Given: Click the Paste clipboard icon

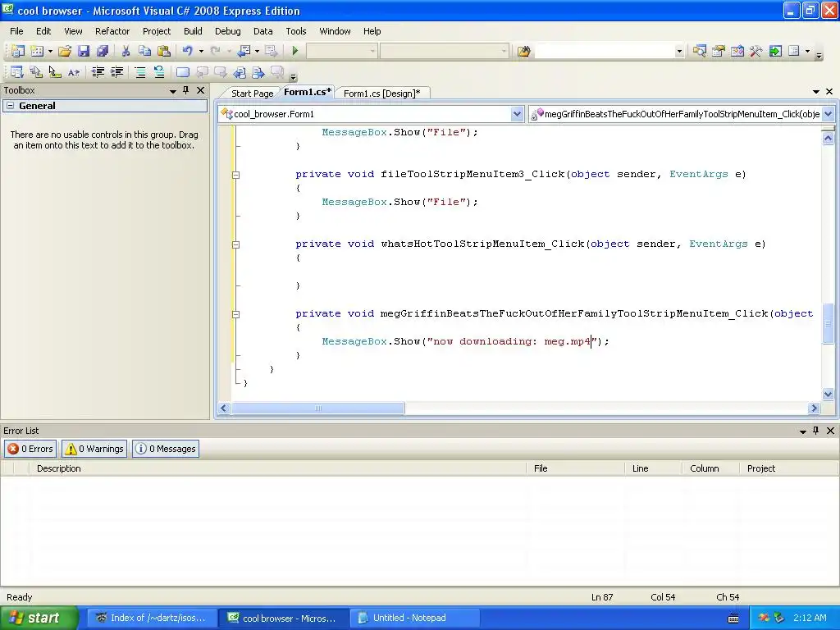Looking at the screenshot, I should click(x=164, y=51).
